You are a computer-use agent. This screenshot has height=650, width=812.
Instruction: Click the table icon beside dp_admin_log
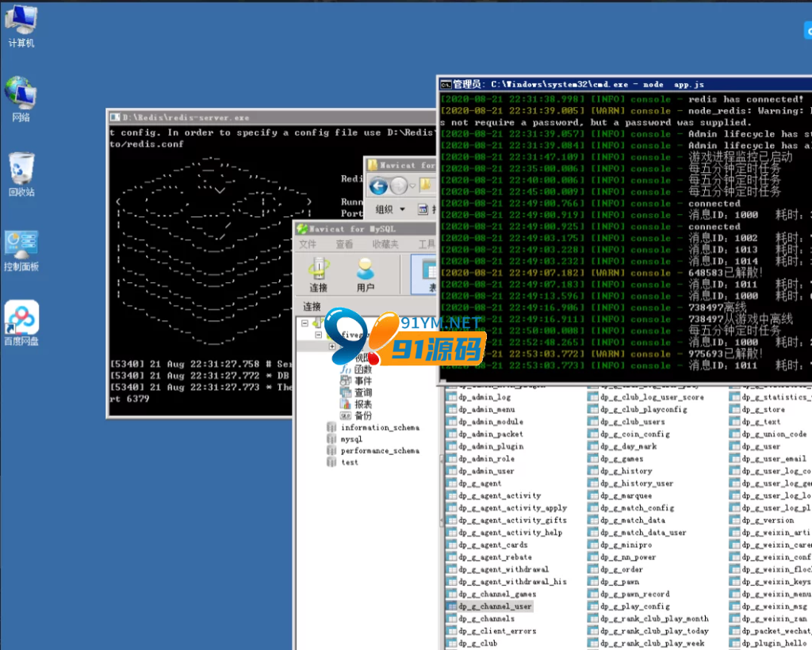tap(451, 397)
